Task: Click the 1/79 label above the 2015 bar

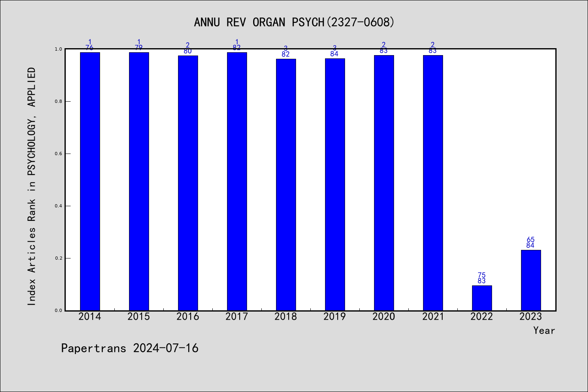Action: 139,45
